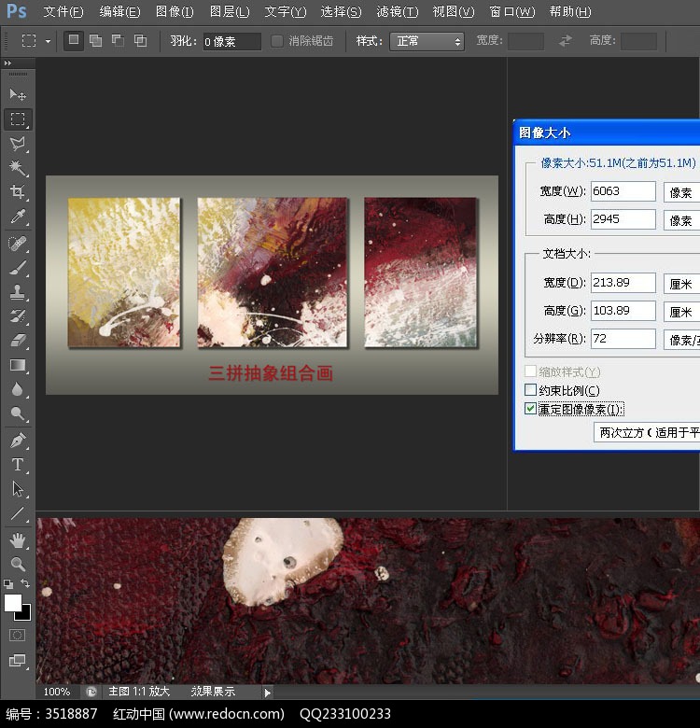Open the 滤镜(T) menu
This screenshot has height=728, width=700.
[x=398, y=12]
